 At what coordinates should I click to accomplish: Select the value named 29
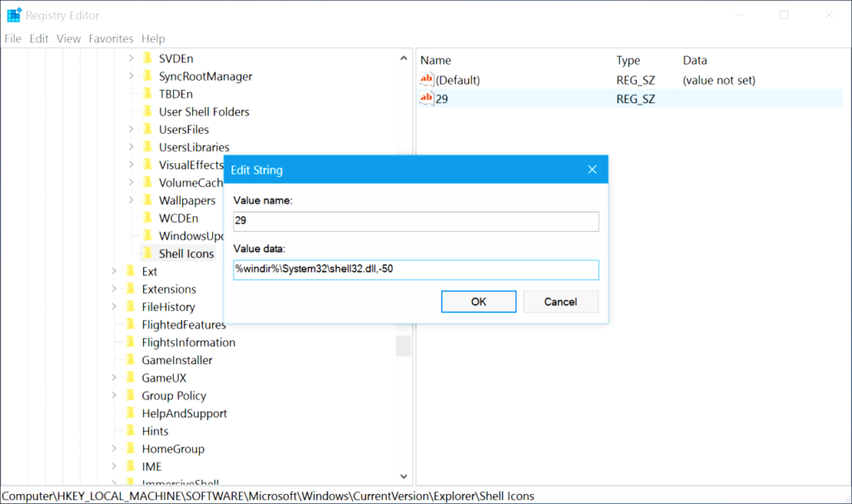tap(631, 98)
